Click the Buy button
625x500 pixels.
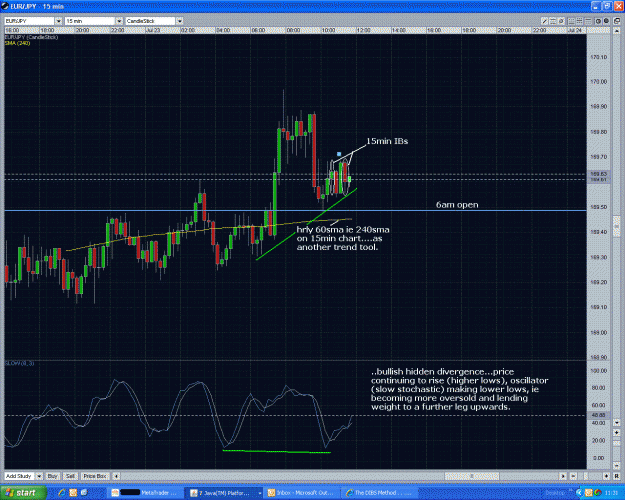pyautogui.click(x=53, y=476)
